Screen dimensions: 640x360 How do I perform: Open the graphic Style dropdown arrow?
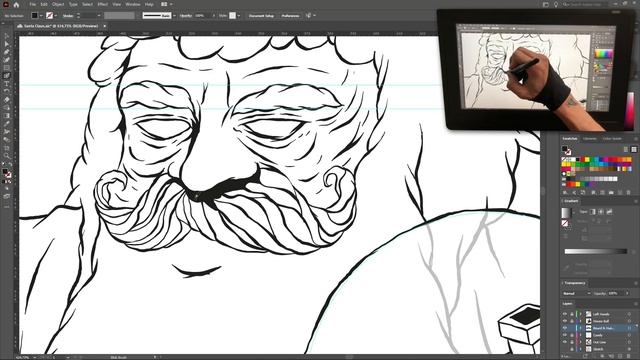[x=239, y=16]
